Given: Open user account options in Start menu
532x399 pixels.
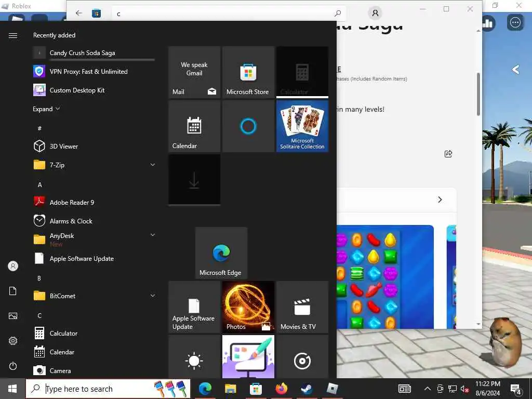Looking at the screenshot, I should [13, 266].
